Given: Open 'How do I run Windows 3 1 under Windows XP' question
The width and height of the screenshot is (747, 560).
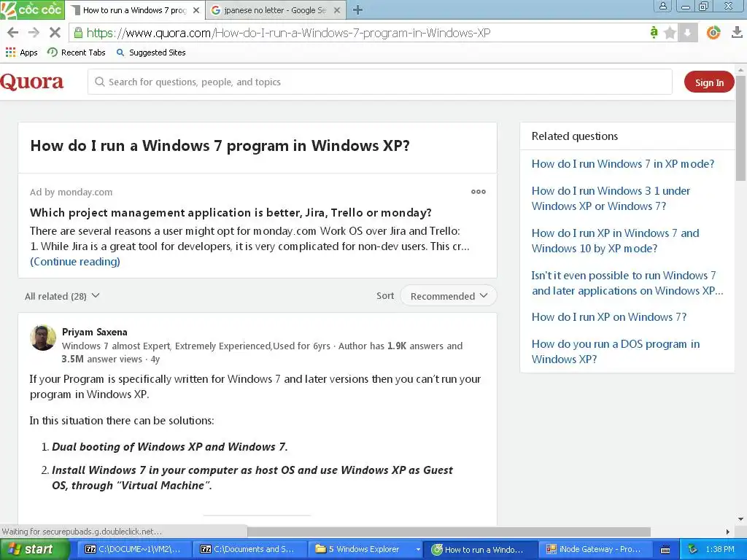Looking at the screenshot, I should [611, 198].
